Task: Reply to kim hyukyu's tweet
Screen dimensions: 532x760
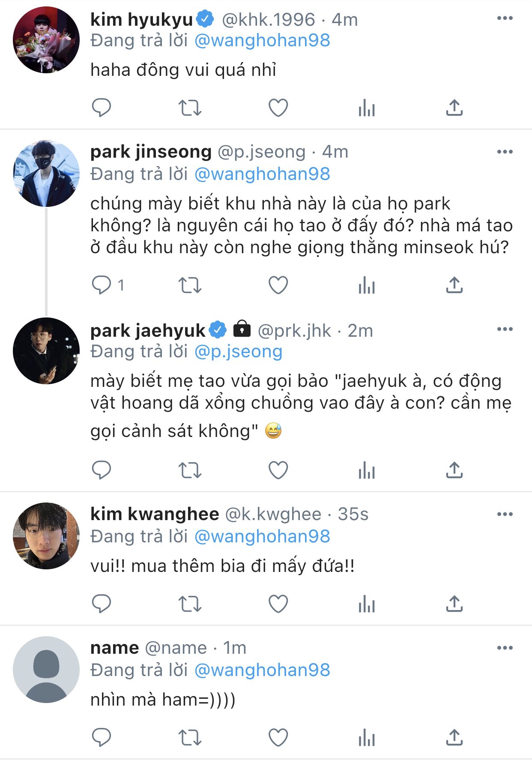Action: pyautogui.click(x=102, y=108)
